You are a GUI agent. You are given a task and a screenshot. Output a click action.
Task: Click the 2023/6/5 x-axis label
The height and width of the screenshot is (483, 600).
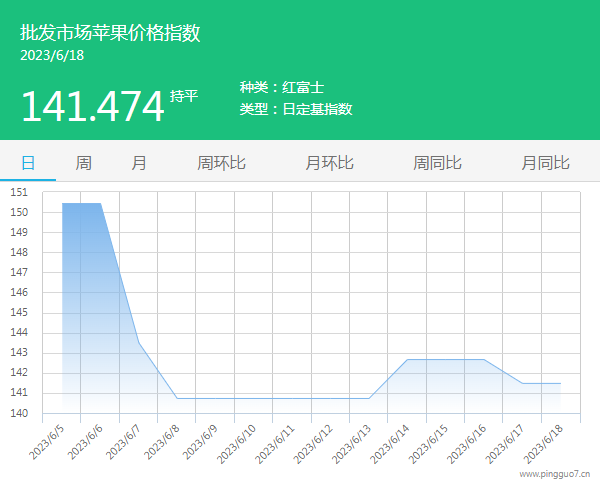point(49,441)
